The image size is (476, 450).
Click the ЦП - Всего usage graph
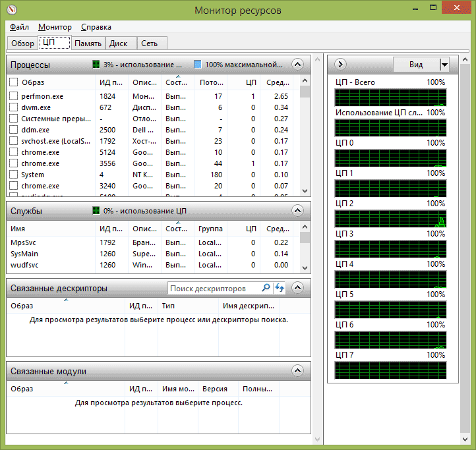(x=391, y=98)
